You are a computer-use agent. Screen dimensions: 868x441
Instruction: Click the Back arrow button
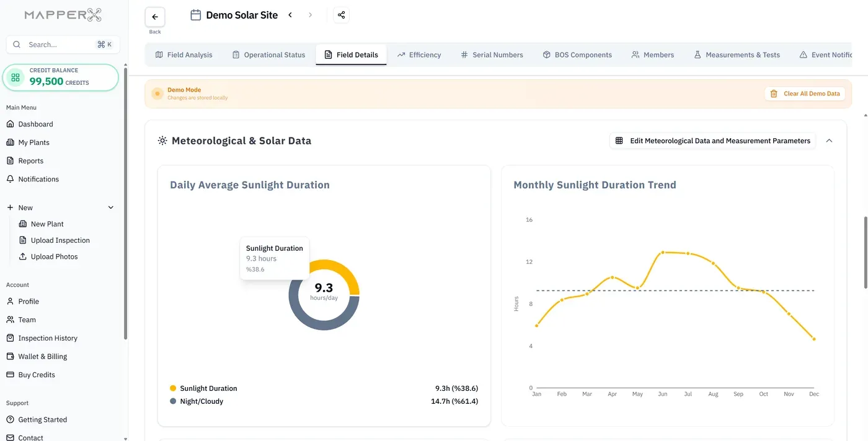[155, 17]
